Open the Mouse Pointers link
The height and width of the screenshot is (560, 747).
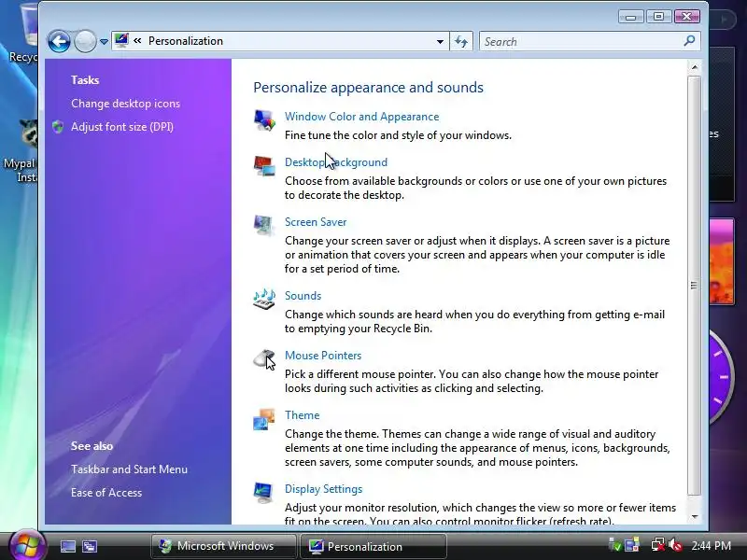(323, 356)
